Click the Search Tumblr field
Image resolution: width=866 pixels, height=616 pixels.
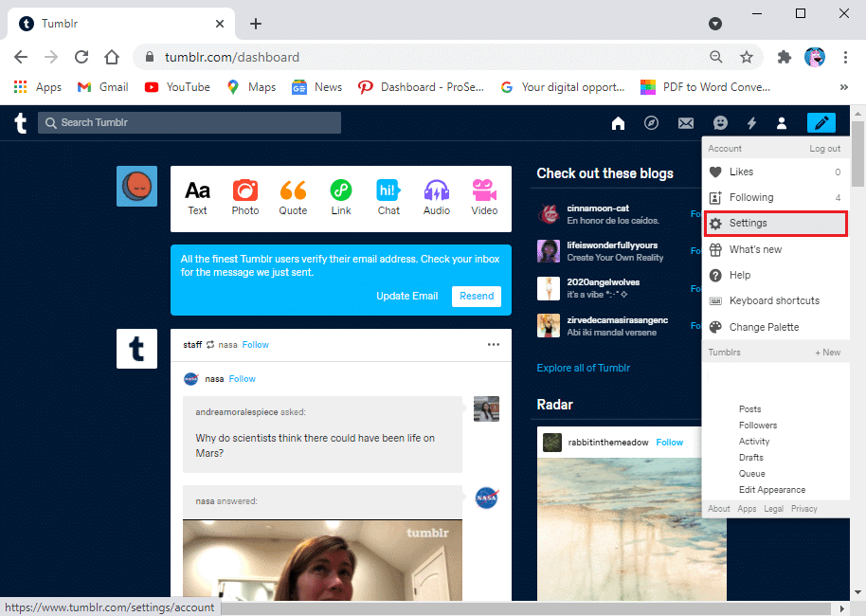click(x=189, y=122)
